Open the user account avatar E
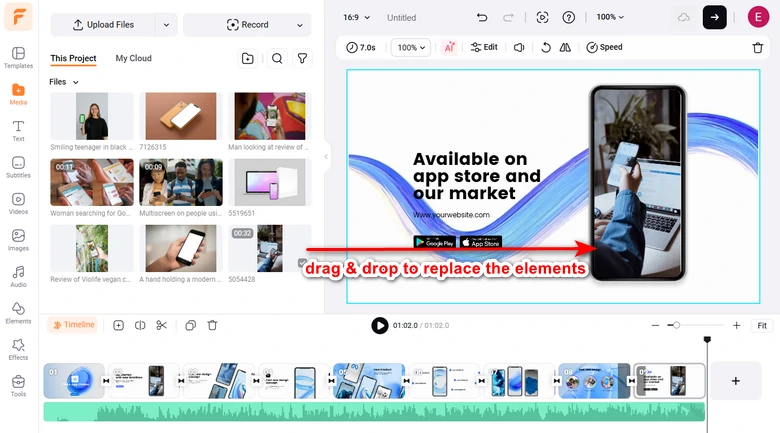 coord(758,17)
